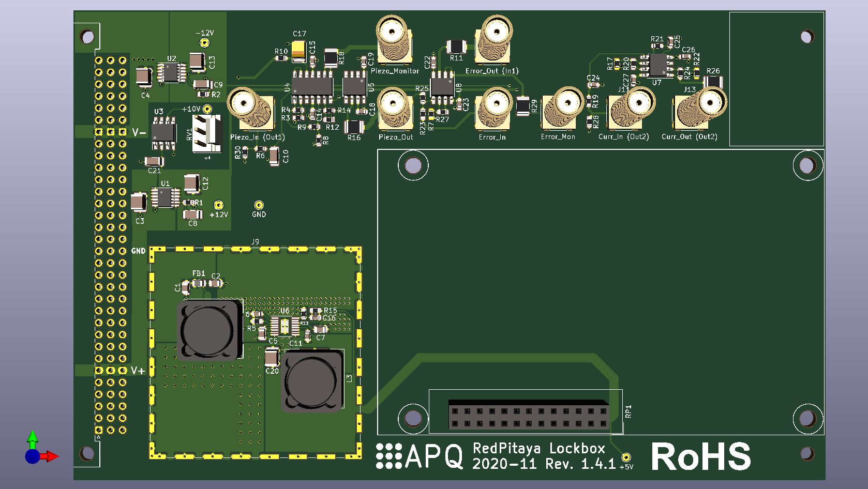Screen dimensions: 868x489
Task: Click the C8 capacitor
Action: pos(192,214)
